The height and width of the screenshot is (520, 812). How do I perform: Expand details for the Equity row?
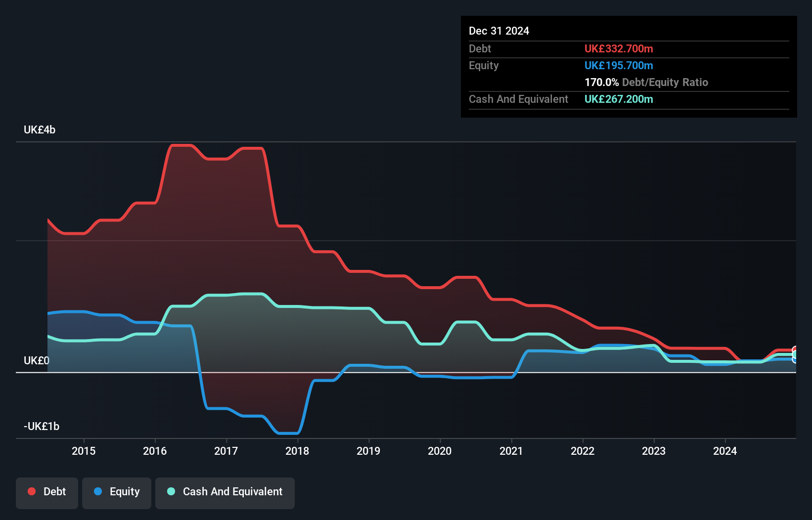[x=483, y=65]
